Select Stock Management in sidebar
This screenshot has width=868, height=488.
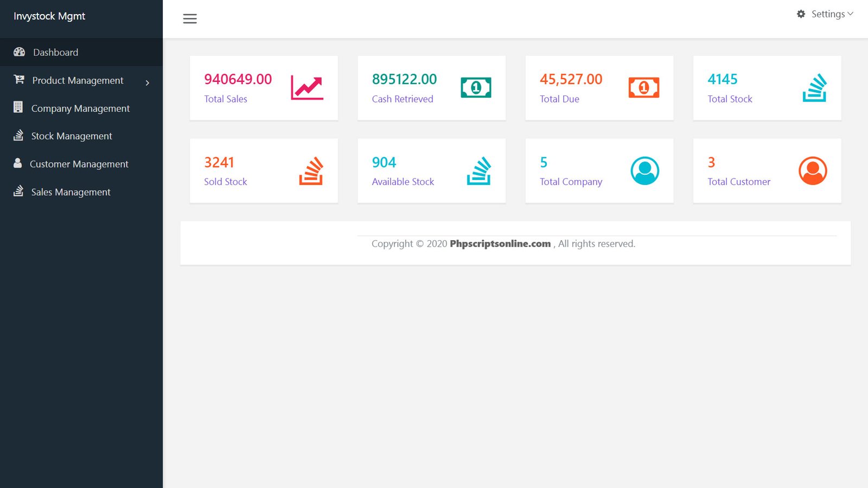(81, 136)
